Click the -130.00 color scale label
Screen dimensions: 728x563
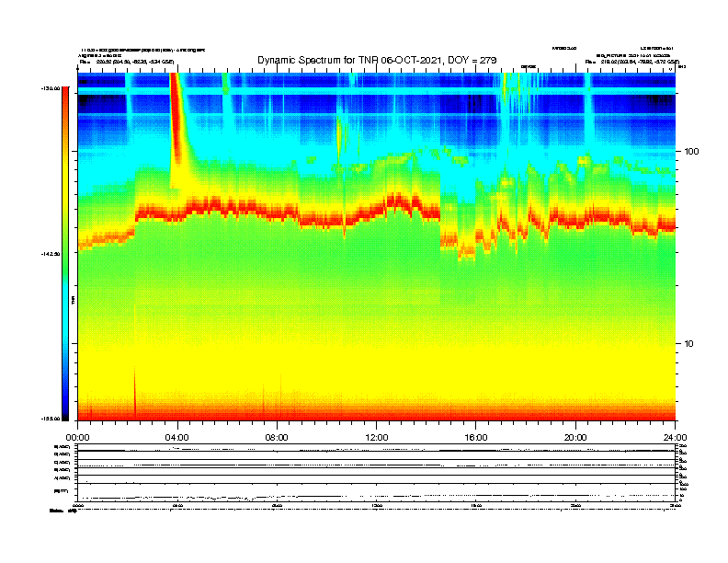(51, 88)
